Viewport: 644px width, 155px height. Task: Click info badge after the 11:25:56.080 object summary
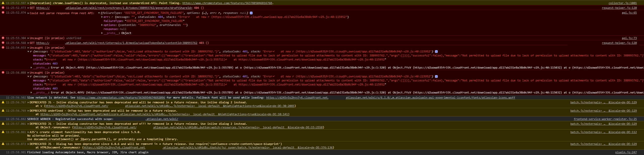coord(436,76)
